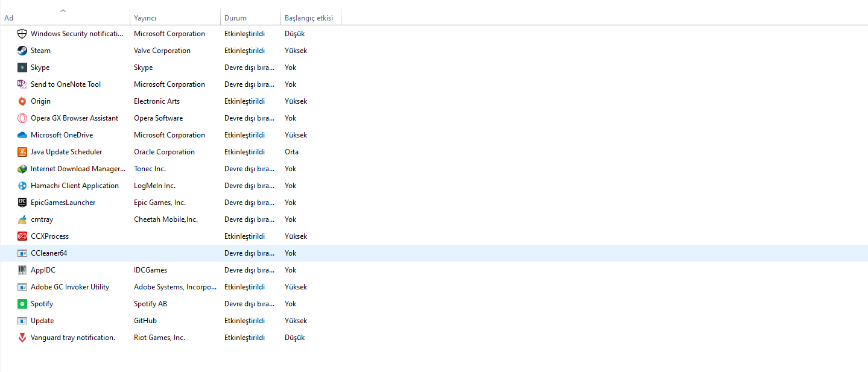The image size is (868, 372).
Task: Select the Microsoft OneDrive name
Action: [62, 135]
